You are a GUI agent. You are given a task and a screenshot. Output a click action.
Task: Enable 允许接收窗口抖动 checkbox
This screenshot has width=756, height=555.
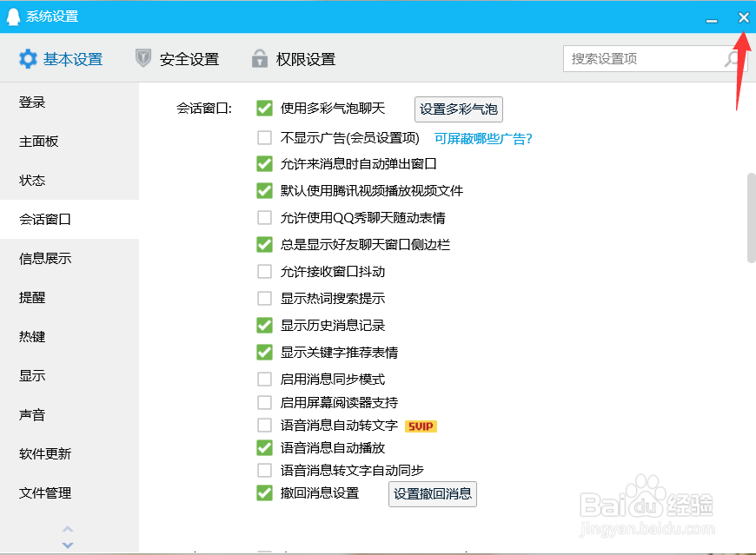coord(264,272)
